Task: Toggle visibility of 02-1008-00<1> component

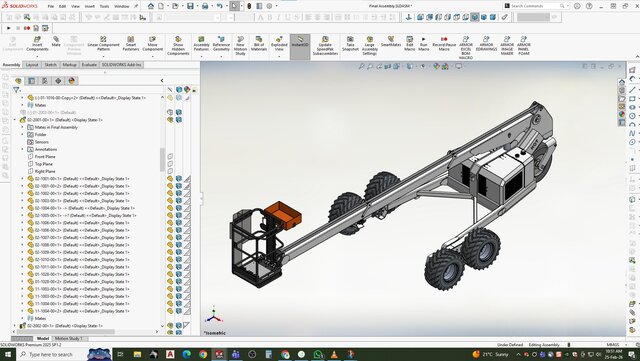Action: [x=170, y=245]
